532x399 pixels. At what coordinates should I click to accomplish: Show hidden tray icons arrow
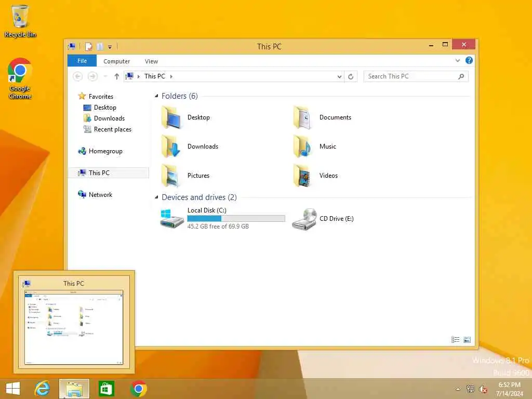click(458, 390)
